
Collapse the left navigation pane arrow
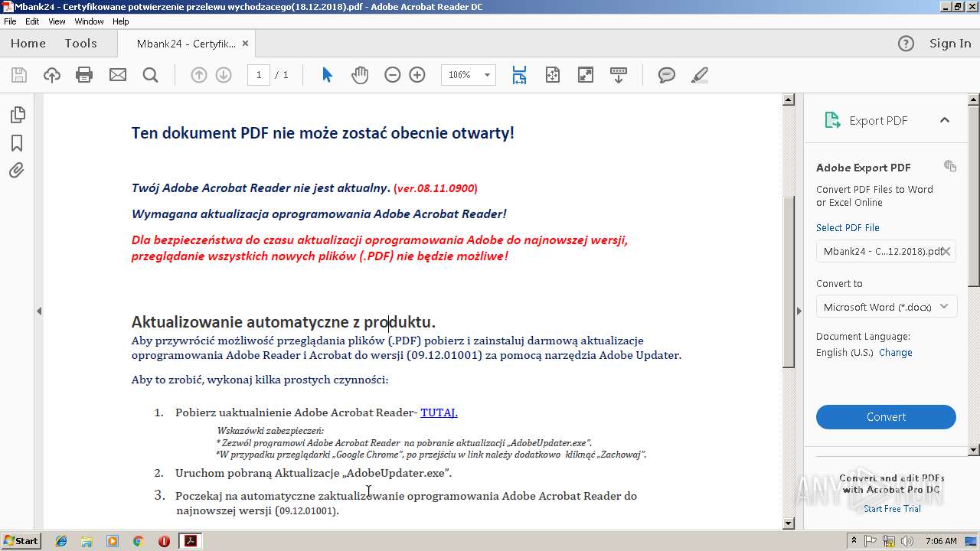click(x=39, y=311)
